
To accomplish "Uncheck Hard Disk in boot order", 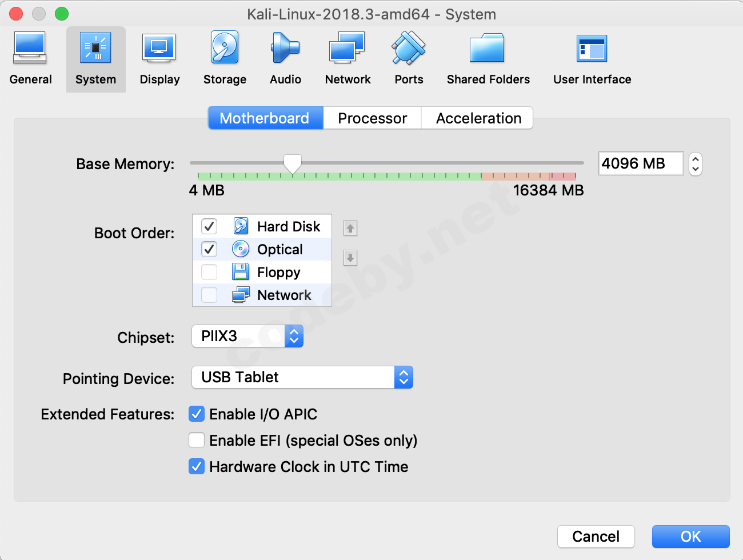I will [209, 226].
